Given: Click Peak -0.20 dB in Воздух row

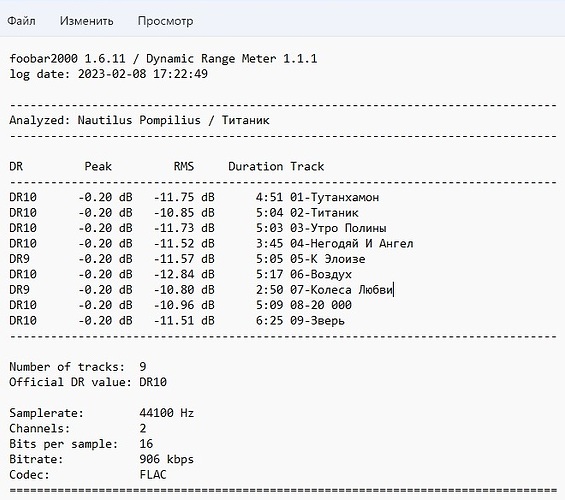Looking at the screenshot, I should click(x=105, y=274).
